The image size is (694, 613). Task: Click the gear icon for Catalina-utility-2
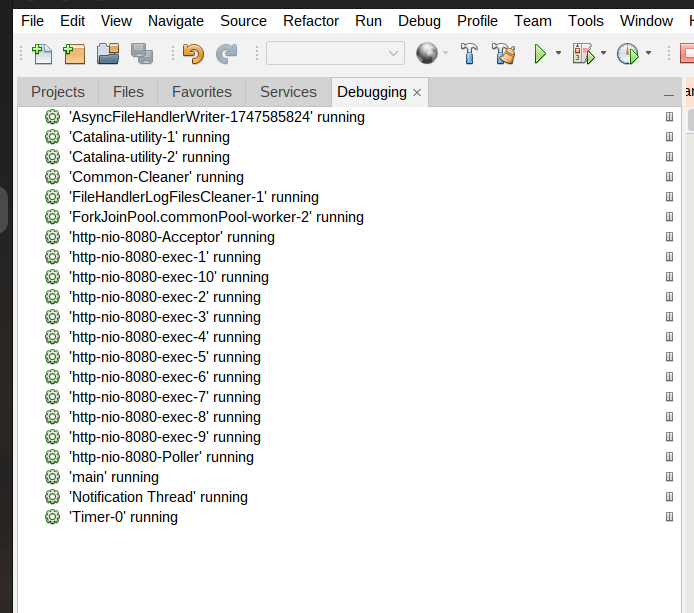click(52, 157)
